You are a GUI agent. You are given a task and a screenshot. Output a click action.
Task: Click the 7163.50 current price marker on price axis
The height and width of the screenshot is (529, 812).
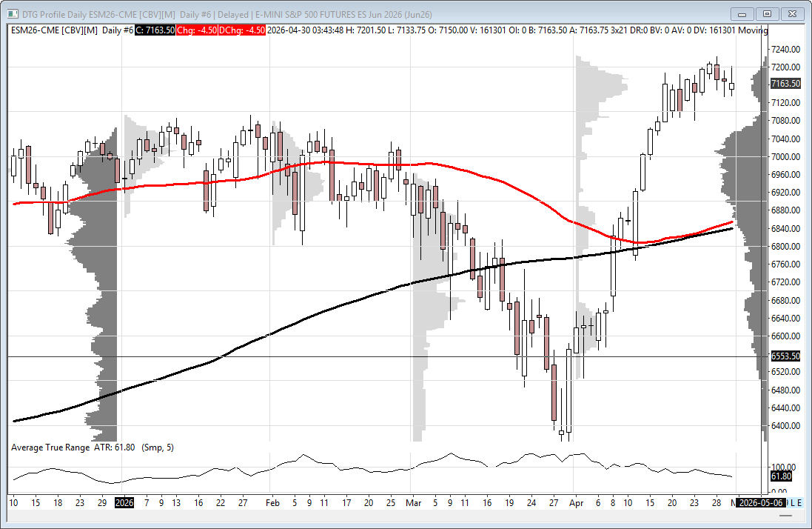point(785,84)
